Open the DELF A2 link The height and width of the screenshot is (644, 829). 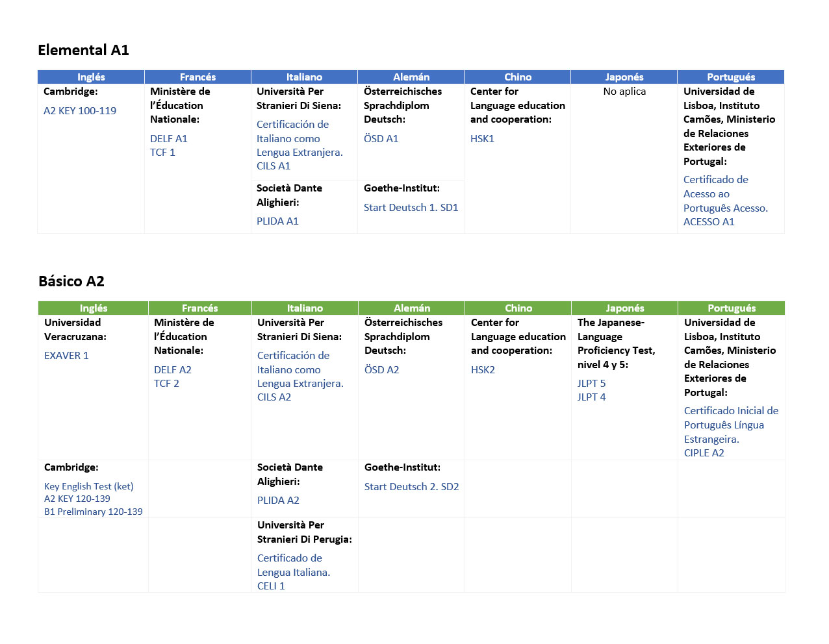(x=173, y=370)
